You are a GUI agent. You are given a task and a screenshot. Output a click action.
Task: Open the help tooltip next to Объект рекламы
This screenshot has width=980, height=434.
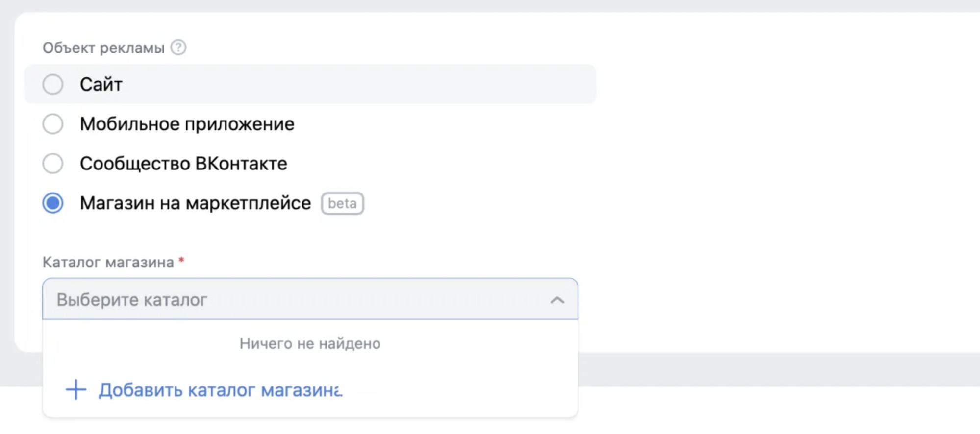178,48
